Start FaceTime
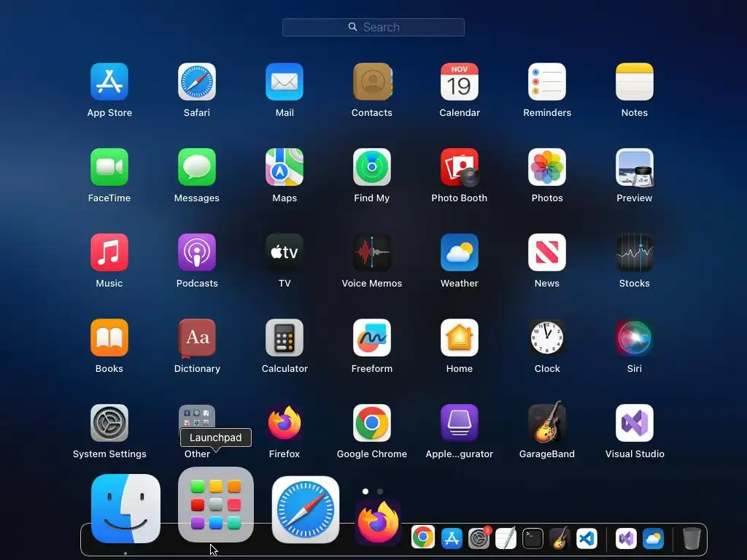This screenshot has height=560, width=747. point(109,167)
